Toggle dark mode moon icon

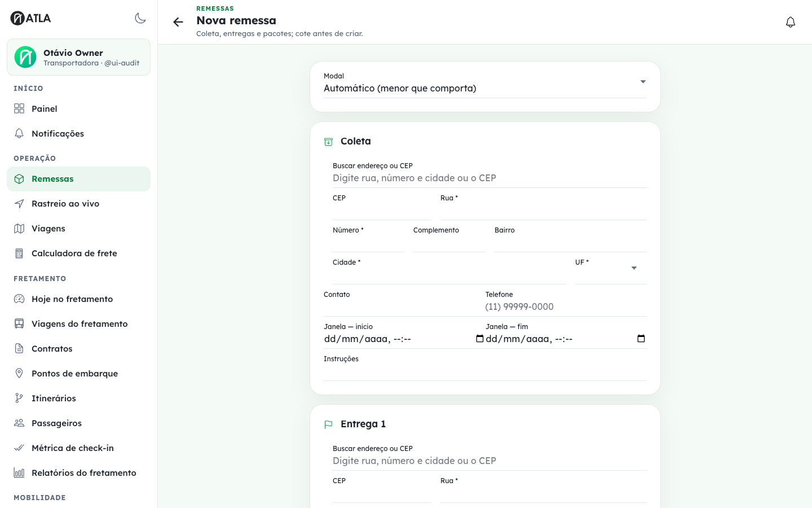(x=140, y=18)
